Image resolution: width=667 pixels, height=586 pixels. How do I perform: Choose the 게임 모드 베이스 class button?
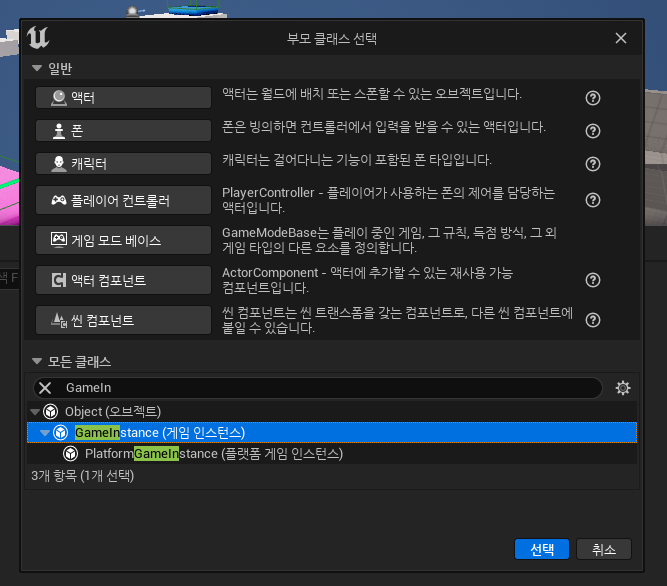(123, 240)
